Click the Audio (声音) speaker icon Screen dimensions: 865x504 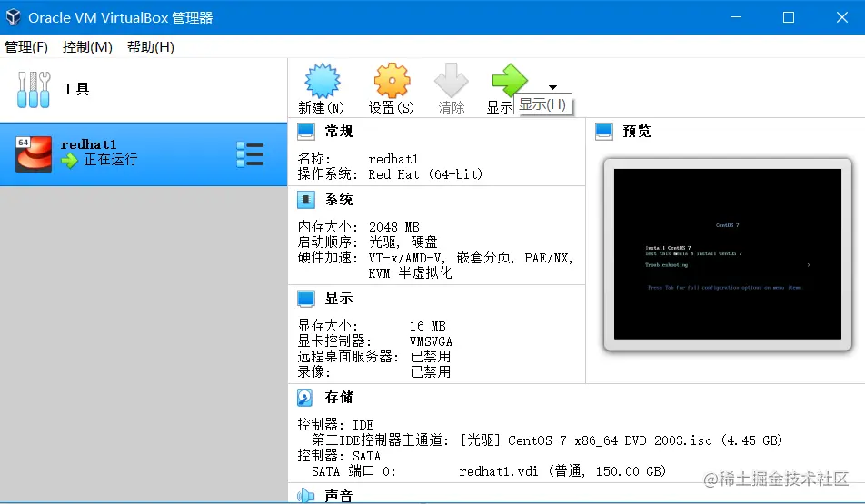305,495
